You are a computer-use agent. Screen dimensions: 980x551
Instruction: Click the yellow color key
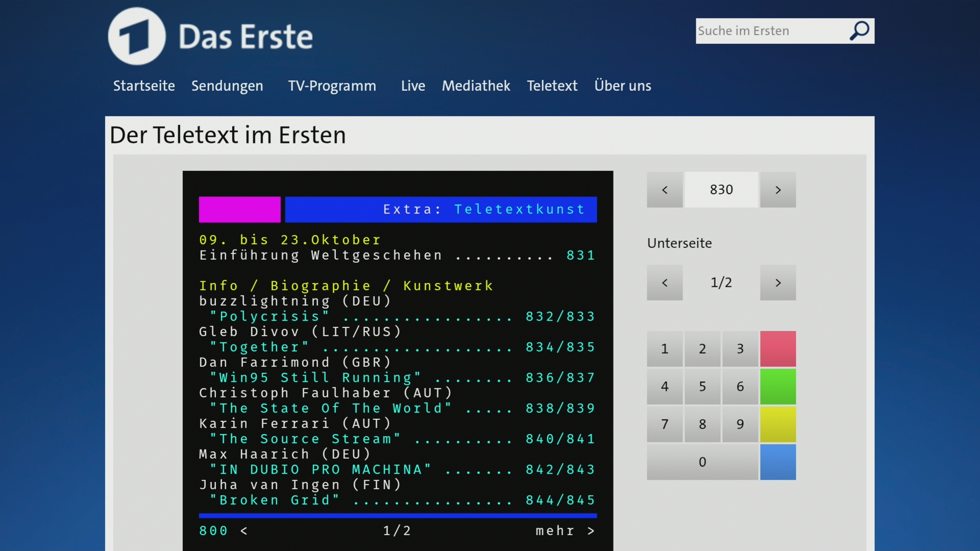pyautogui.click(x=778, y=424)
